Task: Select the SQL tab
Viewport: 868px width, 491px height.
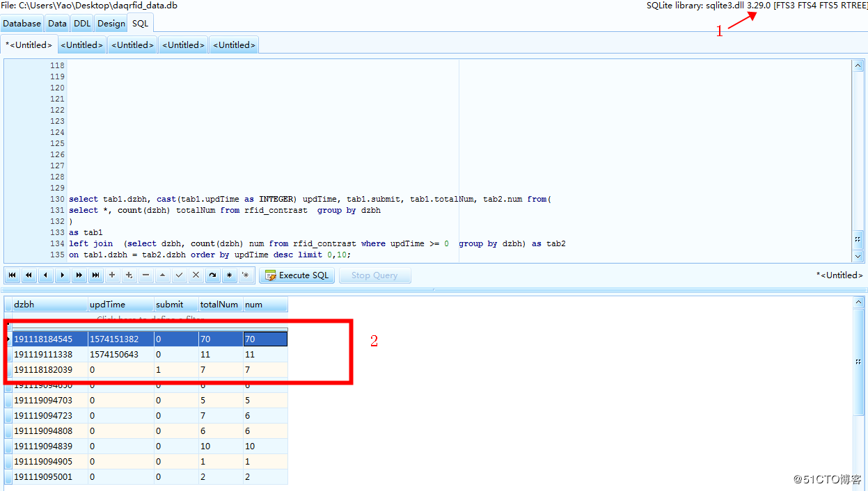Action: tap(141, 23)
